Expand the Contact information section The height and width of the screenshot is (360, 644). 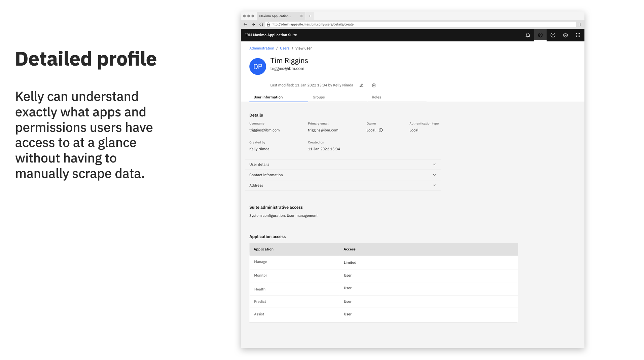click(343, 175)
